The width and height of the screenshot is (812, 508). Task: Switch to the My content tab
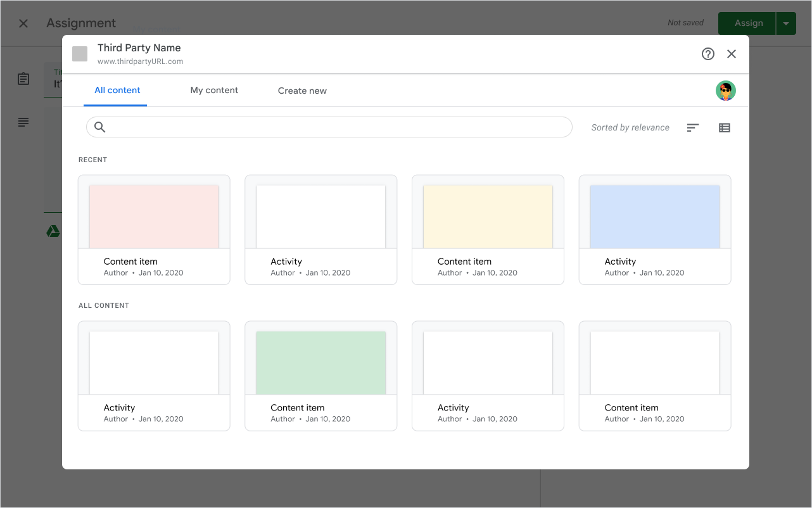click(214, 90)
